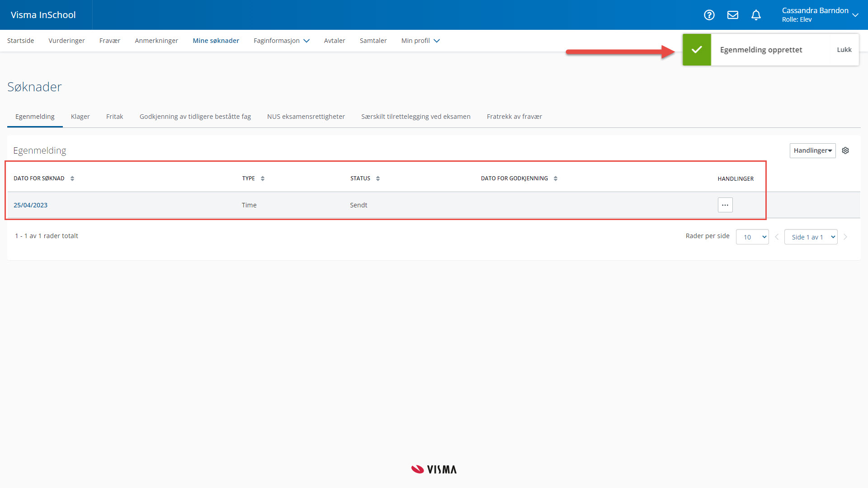
Task: Open table settings gear icon
Action: (x=845, y=150)
